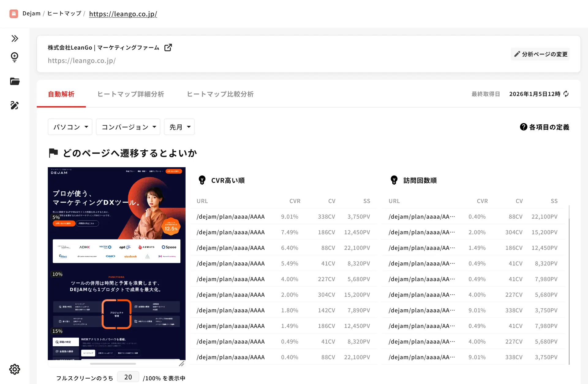Click the edit design pencil sidebar icon
Image resolution: width=588 pixels, height=384 pixels.
click(x=15, y=105)
